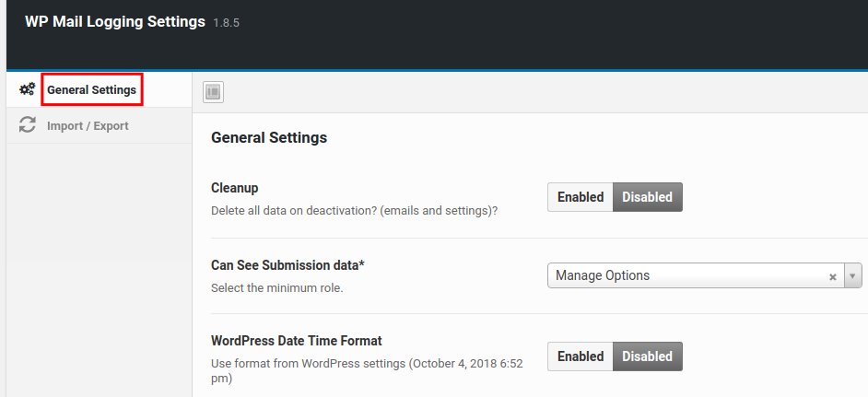Set WordPress Date Time Format to Disabled

[647, 356]
